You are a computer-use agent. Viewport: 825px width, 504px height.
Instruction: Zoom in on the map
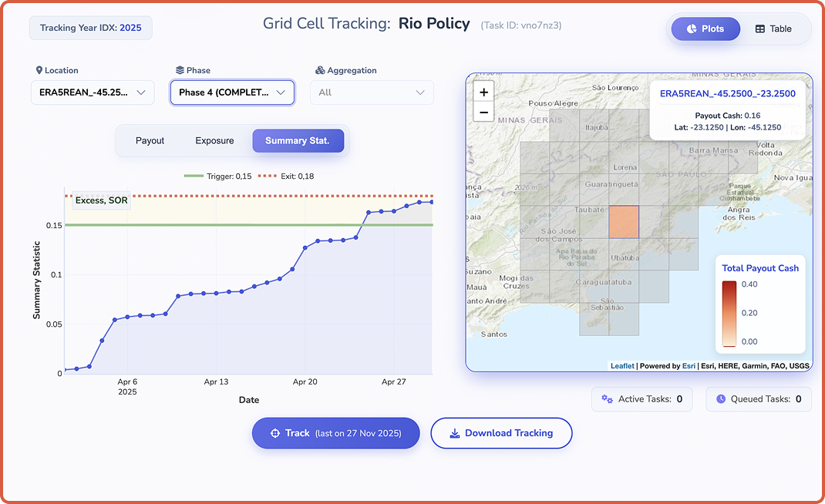tap(483, 92)
